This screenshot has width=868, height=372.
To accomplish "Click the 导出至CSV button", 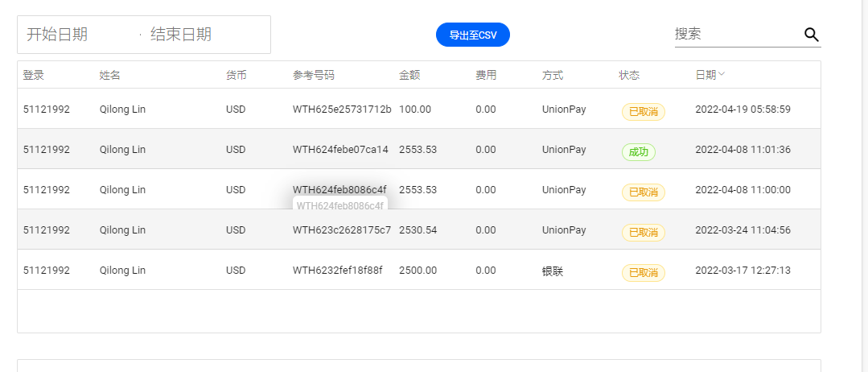I will click(x=472, y=35).
